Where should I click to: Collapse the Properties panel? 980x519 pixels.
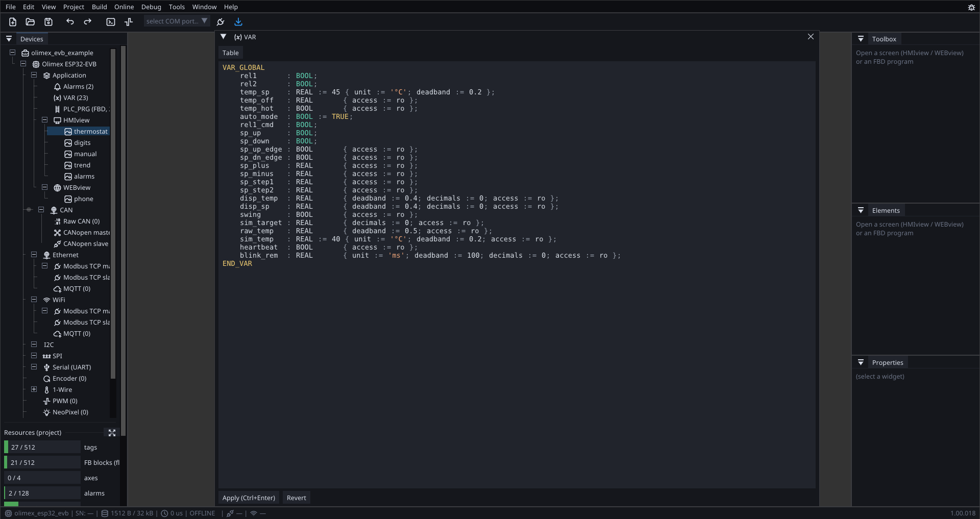861,362
